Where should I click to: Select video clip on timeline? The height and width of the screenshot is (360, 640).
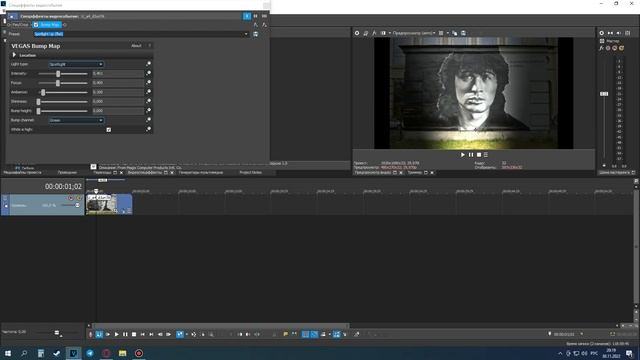[109, 204]
